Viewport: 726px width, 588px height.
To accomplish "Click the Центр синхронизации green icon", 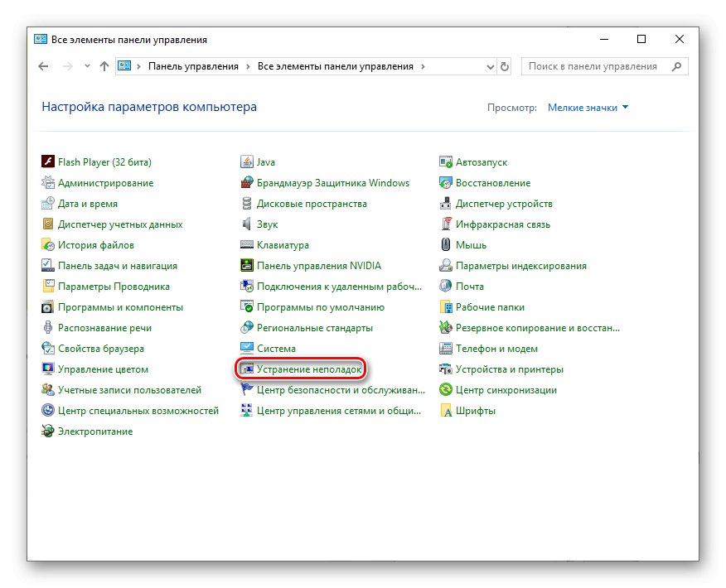I will (445, 390).
